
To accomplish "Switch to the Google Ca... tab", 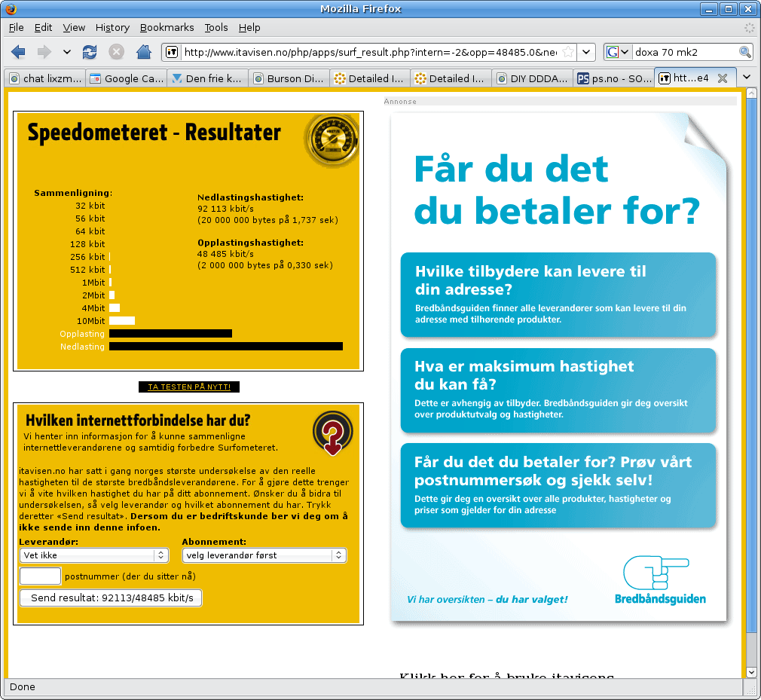I will pyautogui.click(x=127, y=78).
